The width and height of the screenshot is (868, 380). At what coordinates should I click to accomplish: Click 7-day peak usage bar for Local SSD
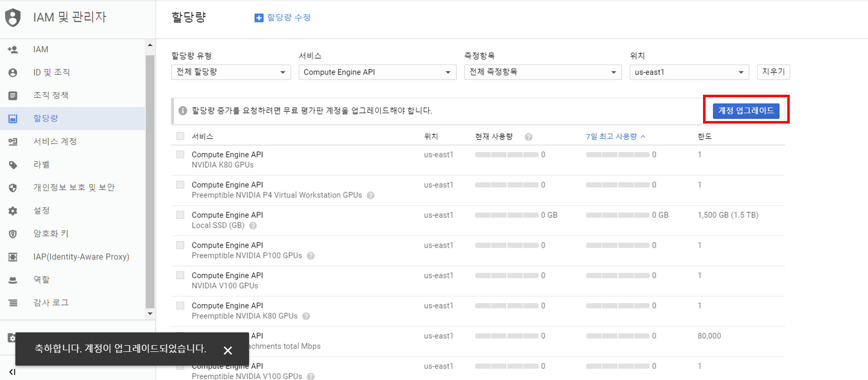coord(617,215)
